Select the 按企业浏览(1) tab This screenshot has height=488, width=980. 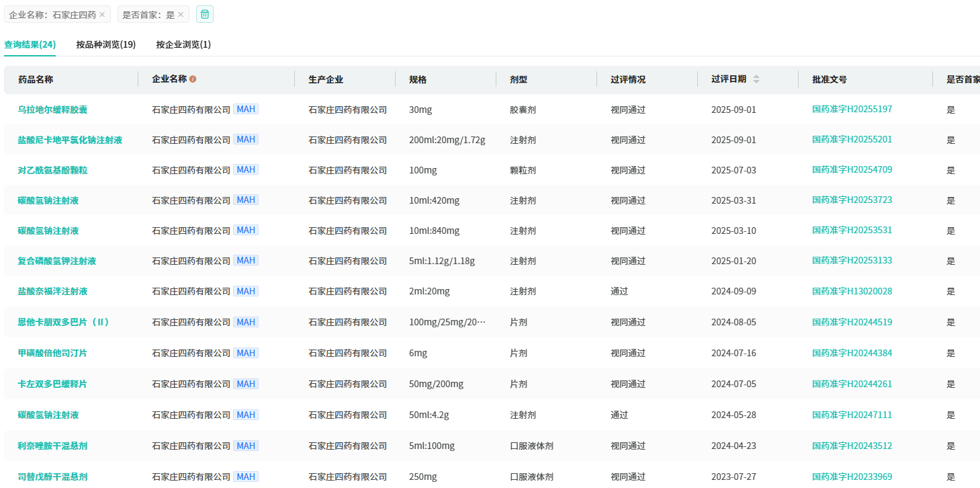click(183, 44)
